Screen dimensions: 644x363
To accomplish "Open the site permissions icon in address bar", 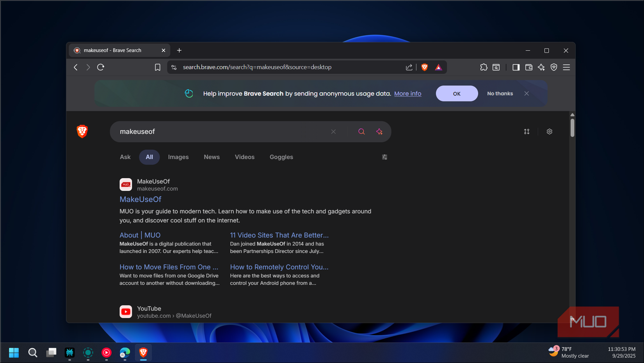I will [x=173, y=67].
